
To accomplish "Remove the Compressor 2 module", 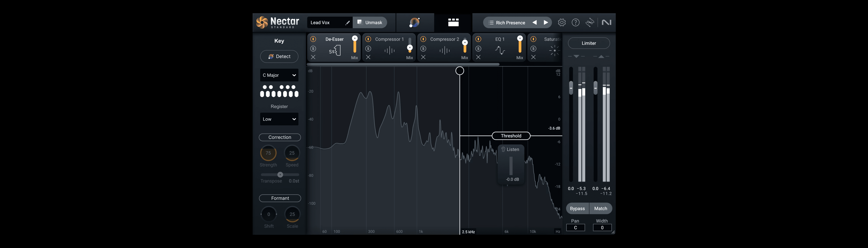I will coord(423,57).
